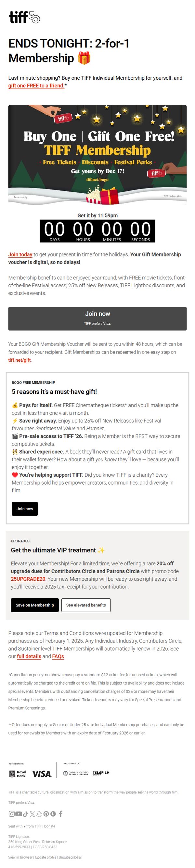Image resolution: width=195 pixels, height=868 pixels.
Task: Open the X (Twitter) icon
Action: coord(32,814)
